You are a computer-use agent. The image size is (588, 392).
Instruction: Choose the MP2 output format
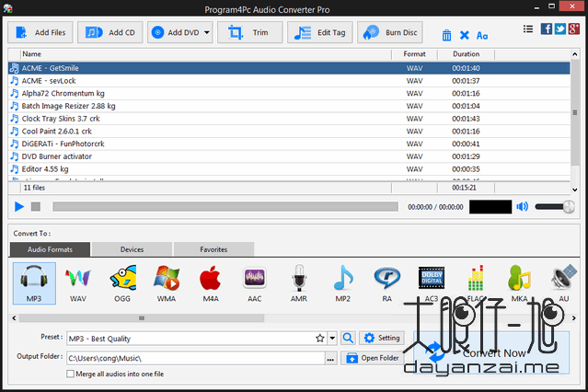[342, 283]
